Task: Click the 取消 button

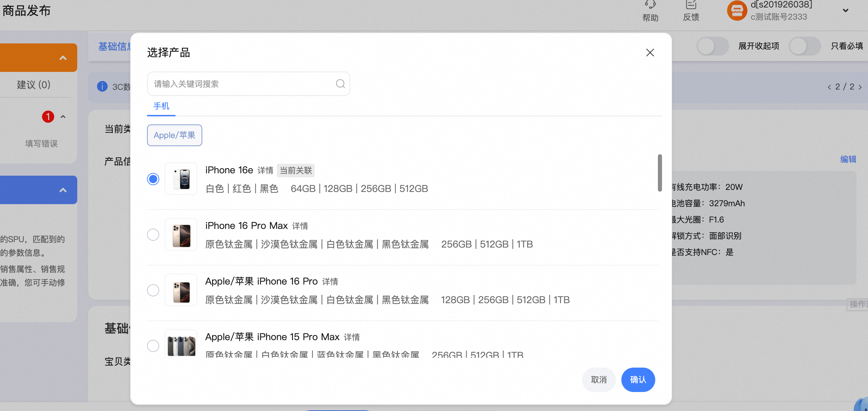Action: (599, 379)
